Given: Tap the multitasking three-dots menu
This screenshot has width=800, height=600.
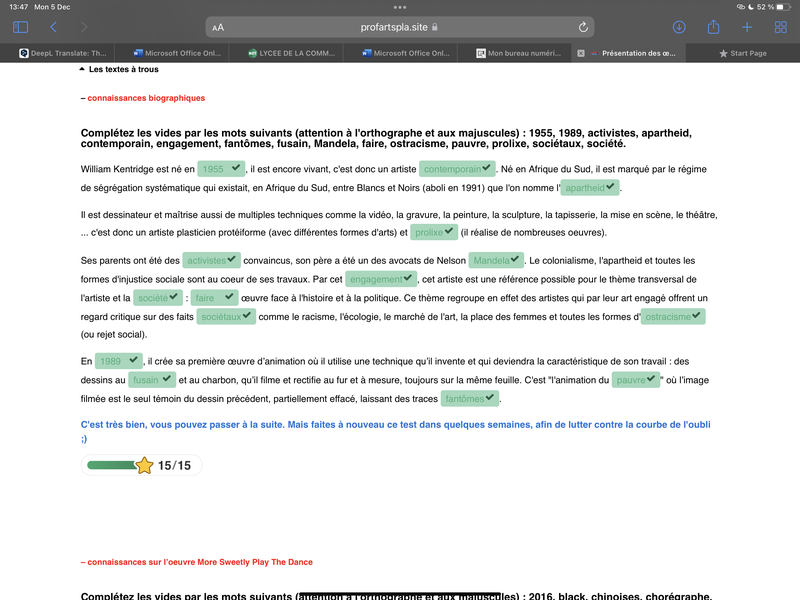Looking at the screenshot, I should 400,7.
